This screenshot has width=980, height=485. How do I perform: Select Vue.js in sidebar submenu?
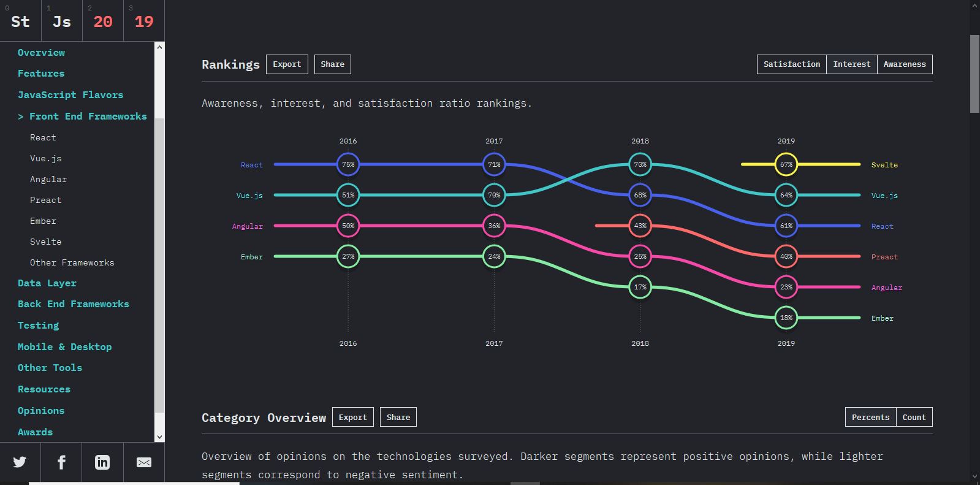(46, 159)
